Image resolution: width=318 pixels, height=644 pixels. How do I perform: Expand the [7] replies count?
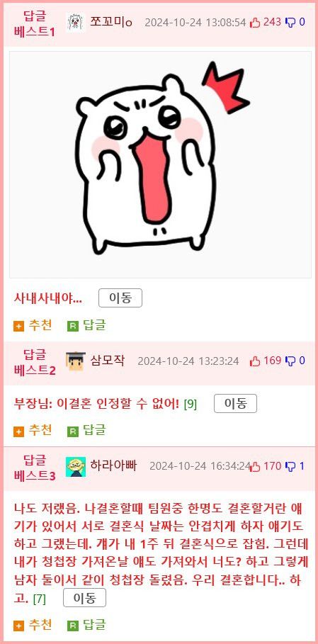click(x=40, y=599)
